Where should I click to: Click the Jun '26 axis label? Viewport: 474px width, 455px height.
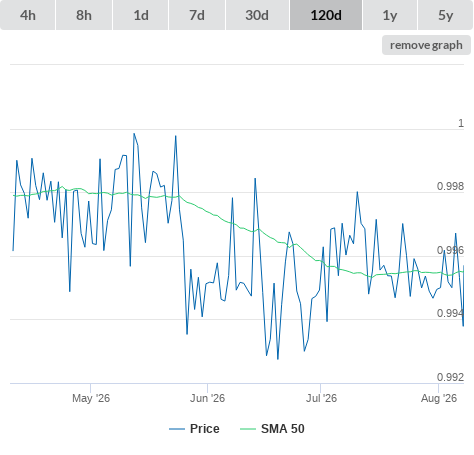pos(207,398)
